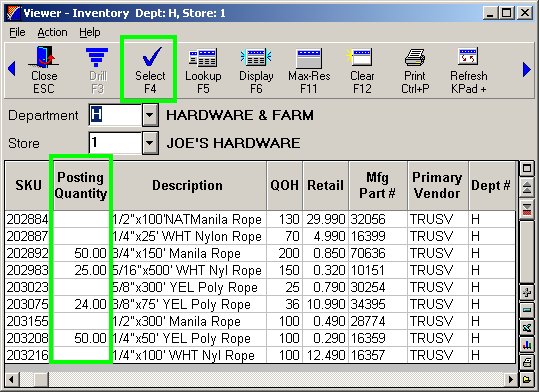539x392 pixels.
Task: Select SKU 202884 cell
Action: pos(28,219)
